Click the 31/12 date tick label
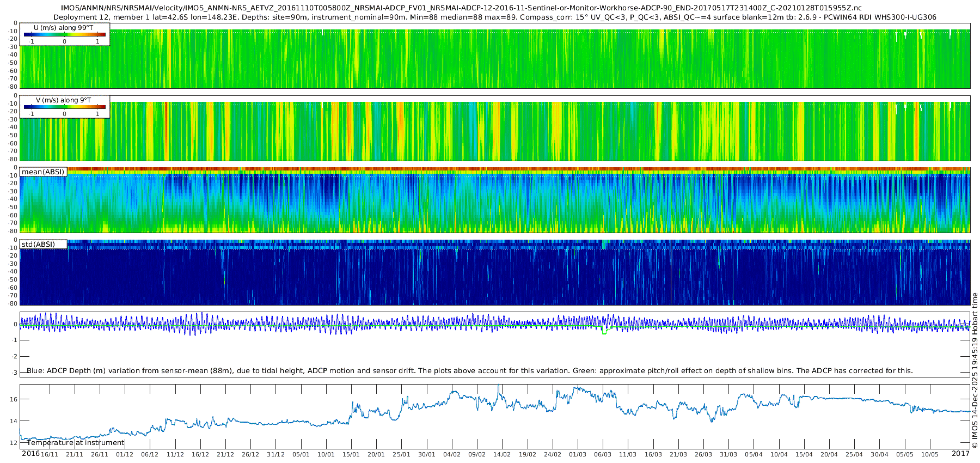 (x=275, y=454)
